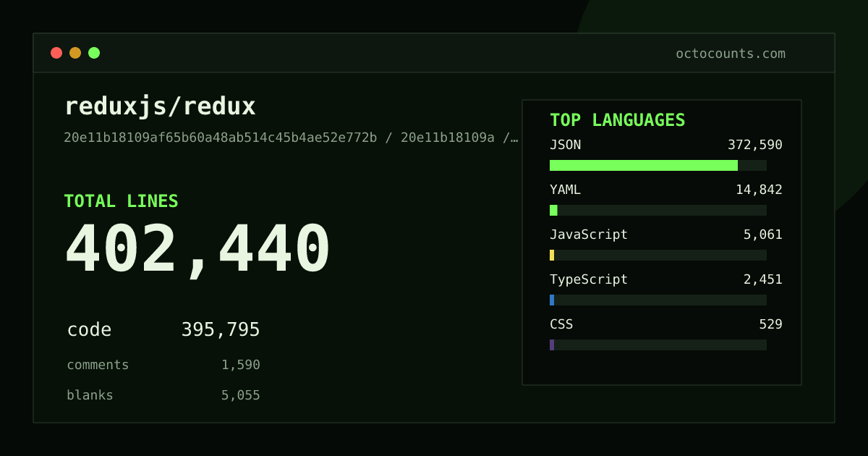Click the CSS language label
868x456 pixels.
(x=561, y=324)
